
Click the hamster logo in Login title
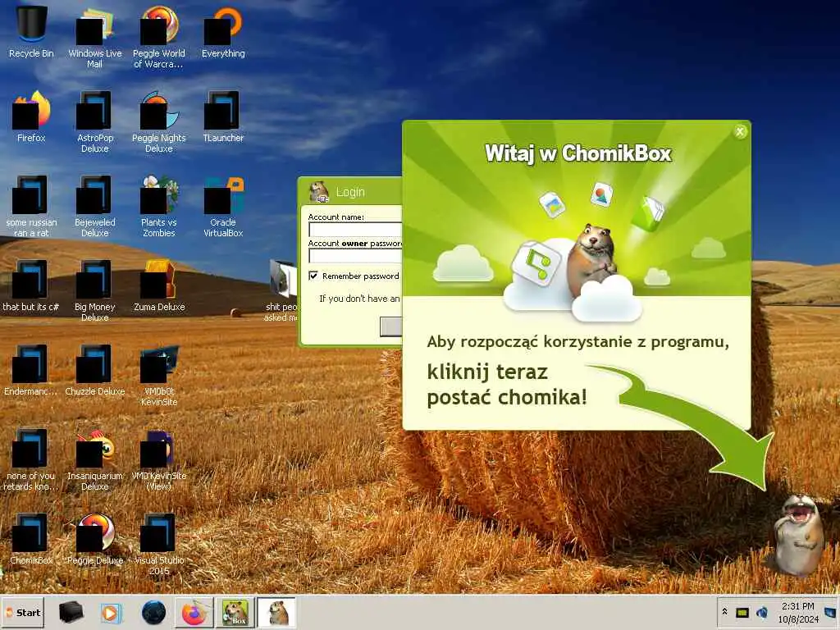319,191
